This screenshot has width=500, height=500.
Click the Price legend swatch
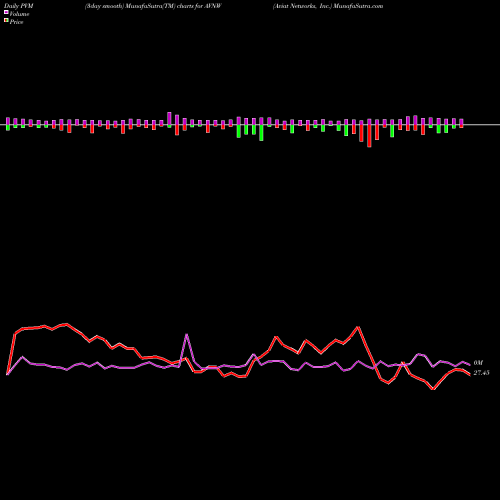click(6, 20)
